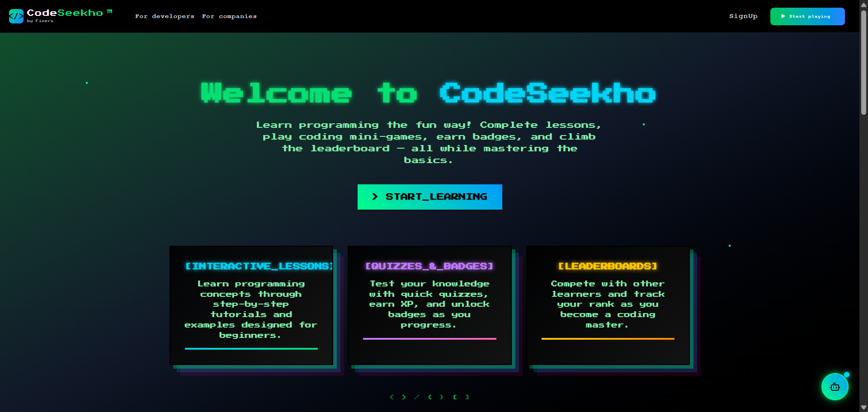
Task: Click the SignUp link
Action: click(743, 16)
